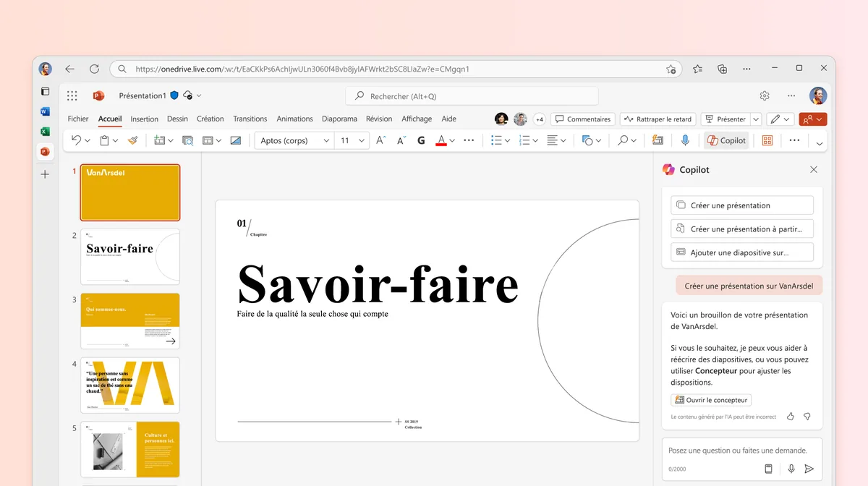Viewport: 868px width, 486px height.
Task: Switch to the Affichage tab
Action: 417,119
